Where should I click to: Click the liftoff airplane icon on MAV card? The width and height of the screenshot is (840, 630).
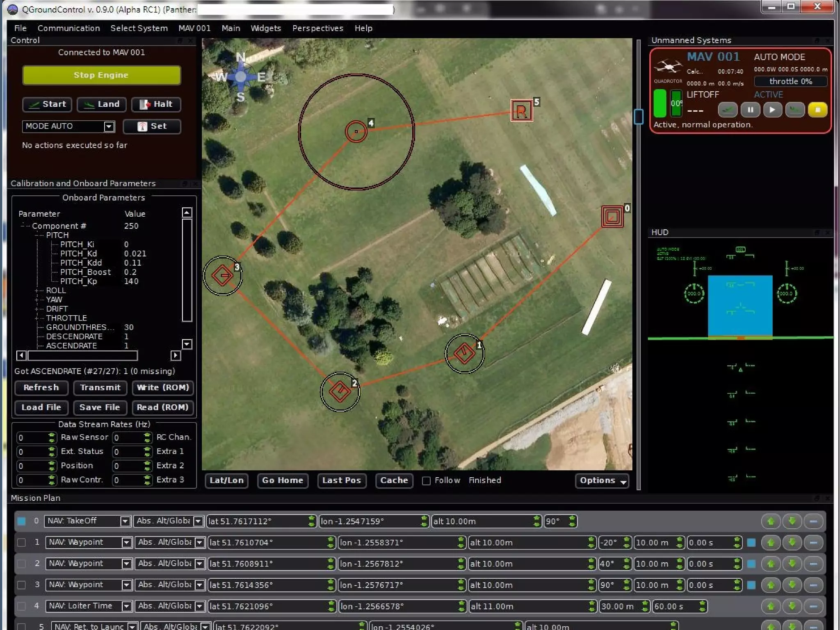728,110
